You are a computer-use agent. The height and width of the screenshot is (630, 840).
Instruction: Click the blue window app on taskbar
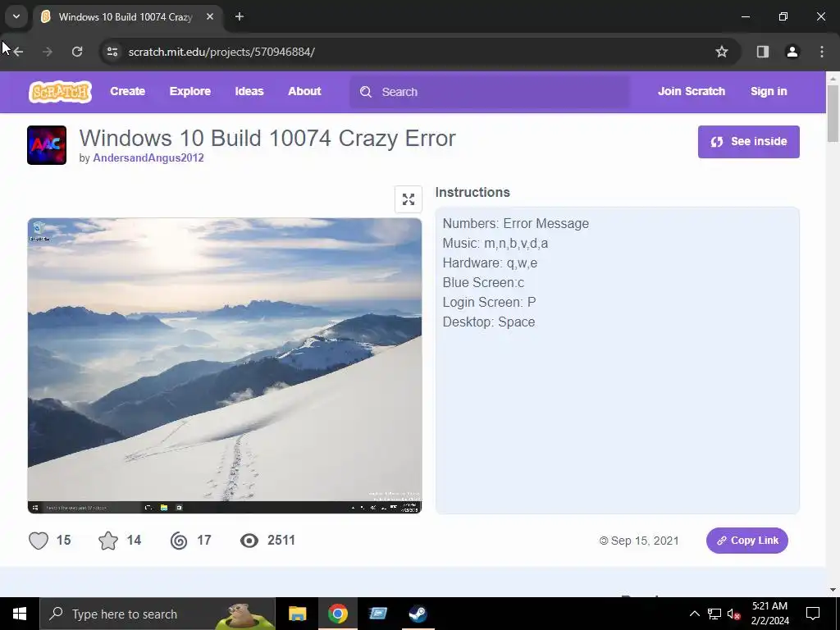[377, 614]
